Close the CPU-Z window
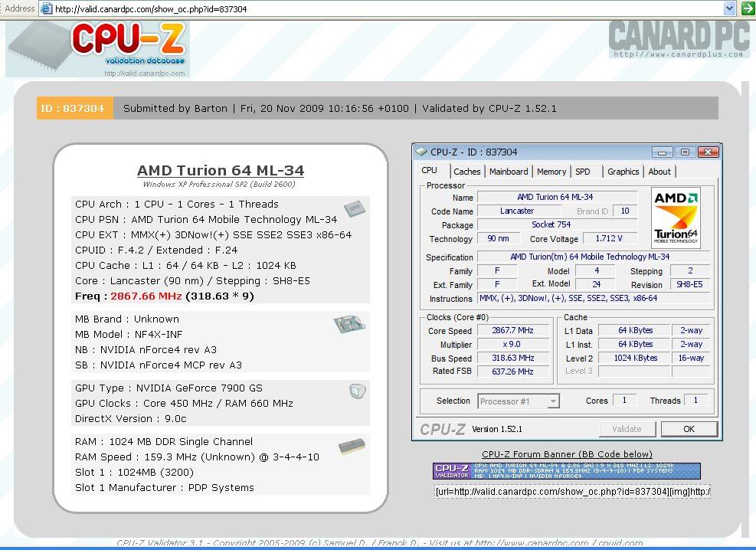This screenshot has height=550, width=756. click(x=708, y=152)
